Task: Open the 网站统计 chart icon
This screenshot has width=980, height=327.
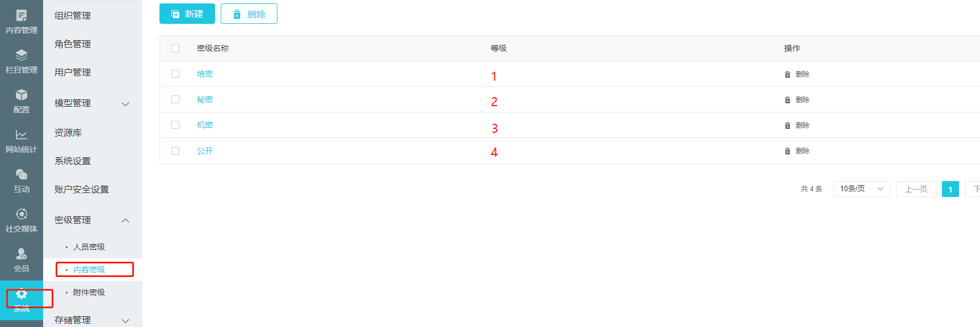Action: pos(22,135)
